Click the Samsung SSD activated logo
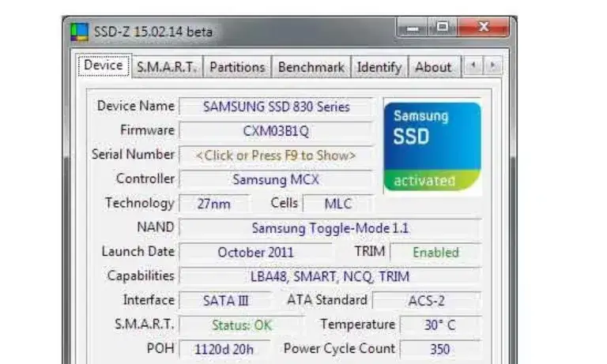Image resolution: width=607 pixels, height=364 pixels. click(432, 146)
